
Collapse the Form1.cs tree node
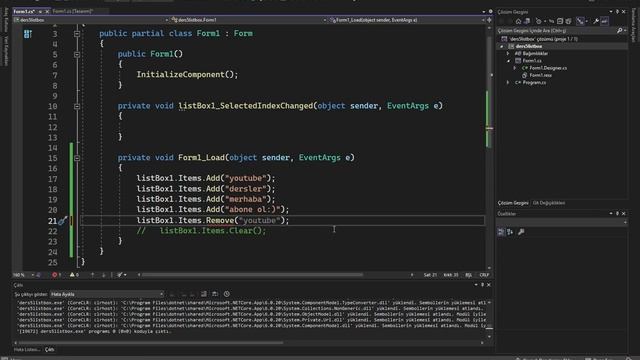tap(509, 61)
